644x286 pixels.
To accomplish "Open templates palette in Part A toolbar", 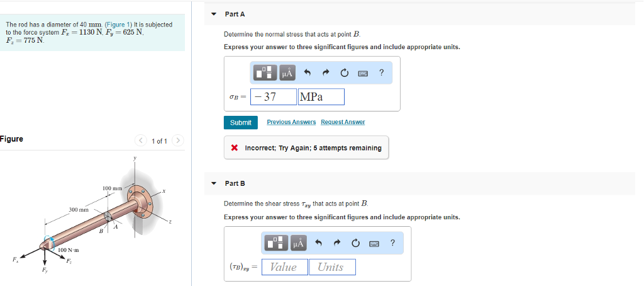I will (265, 73).
